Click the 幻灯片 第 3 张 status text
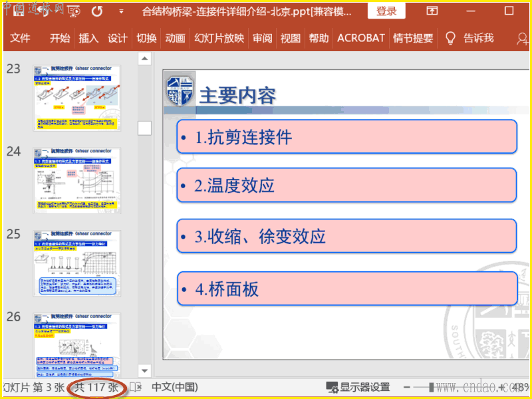The height and width of the screenshot is (399, 532). coord(33,387)
